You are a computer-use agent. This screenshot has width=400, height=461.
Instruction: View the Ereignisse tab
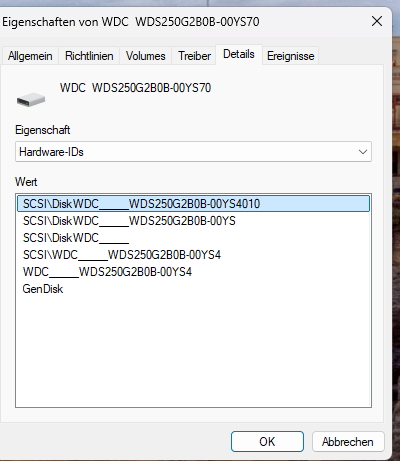[x=290, y=56]
